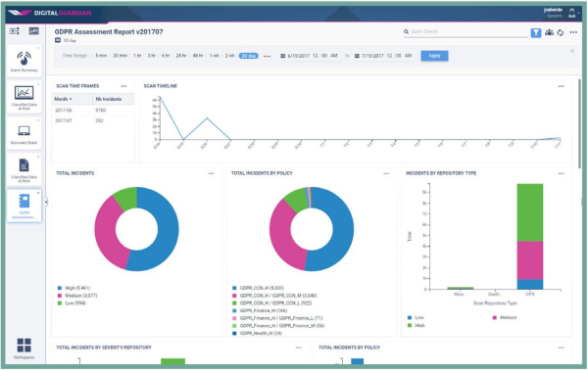Toggle the blue filter funnel icon
The height and width of the screenshot is (370, 588).
pos(536,33)
